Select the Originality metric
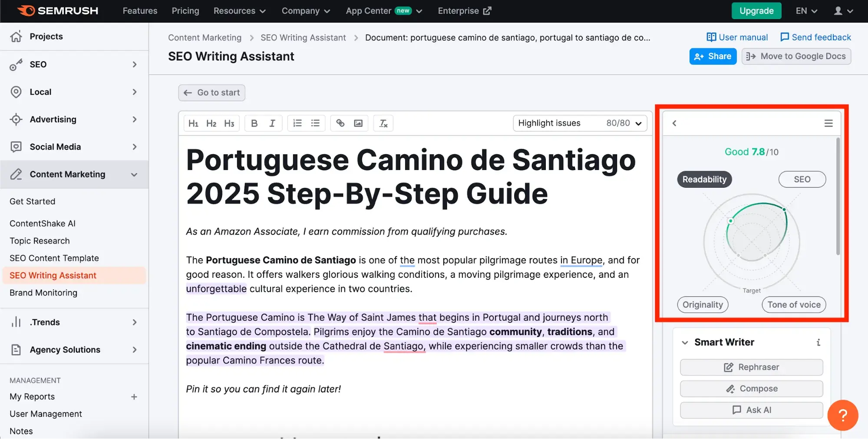The height and width of the screenshot is (439, 868). [703, 305]
